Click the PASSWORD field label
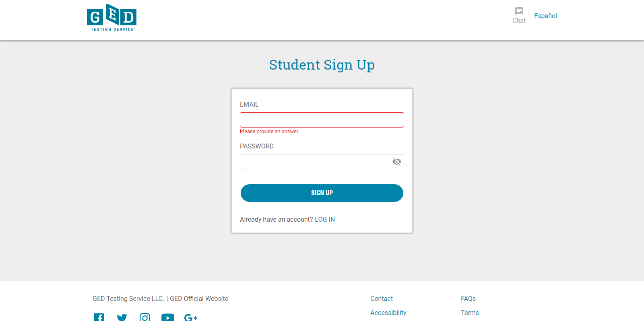644x321 pixels. [257, 146]
